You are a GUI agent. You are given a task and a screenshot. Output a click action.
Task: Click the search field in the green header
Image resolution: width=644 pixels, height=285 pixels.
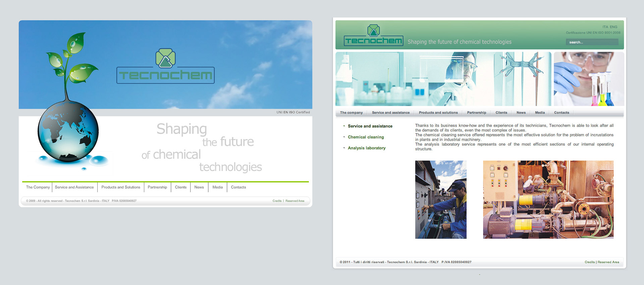[x=592, y=42]
